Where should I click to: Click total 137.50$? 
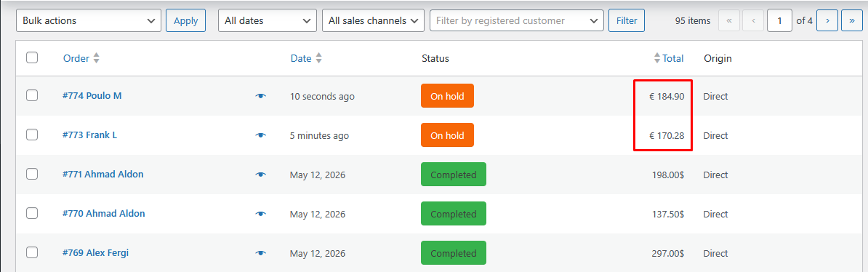pyautogui.click(x=668, y=215)
